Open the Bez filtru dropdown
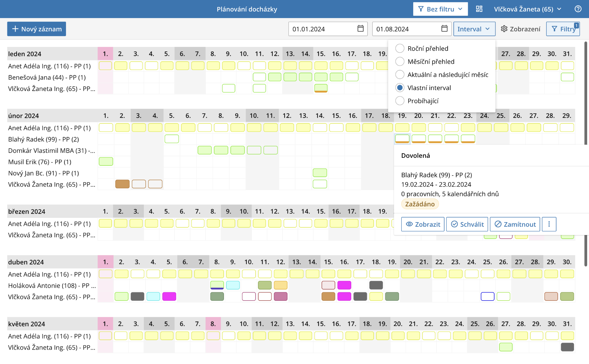Image resolution: width=589 pixels, height=364 pixels. coord(440,9)
